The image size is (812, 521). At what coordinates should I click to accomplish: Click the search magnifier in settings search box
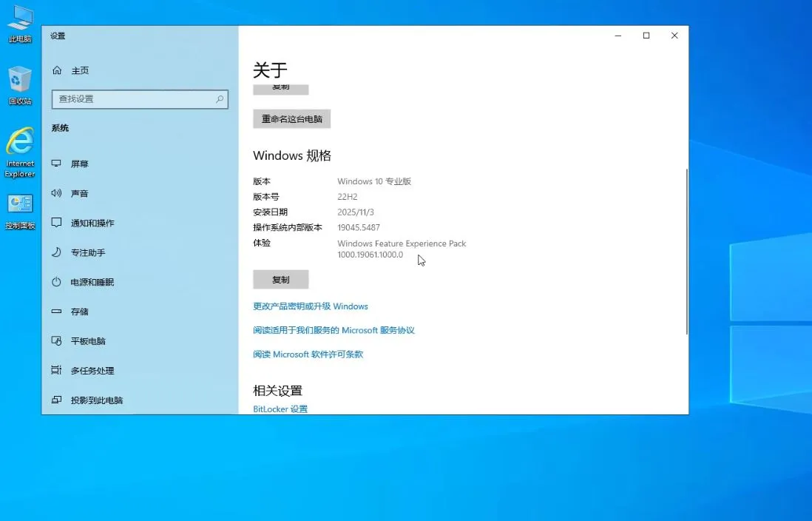pyautogui.click(x=220, y=99)
